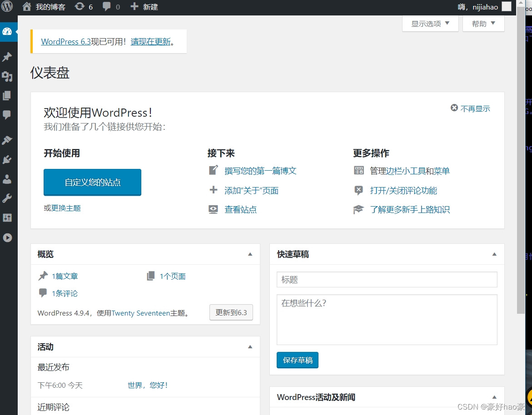The image size is (532, 415).
Task: Open the 显示选项 dropdown
Action: [430, 24]
